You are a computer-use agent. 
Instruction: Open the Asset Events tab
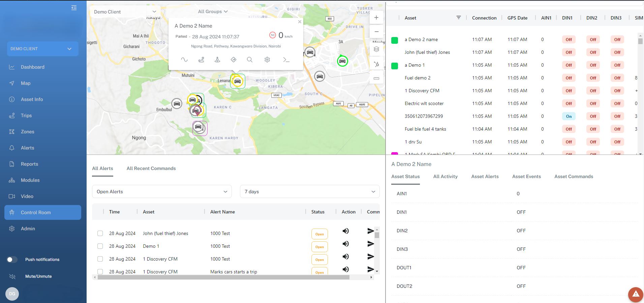pos(526,176)
